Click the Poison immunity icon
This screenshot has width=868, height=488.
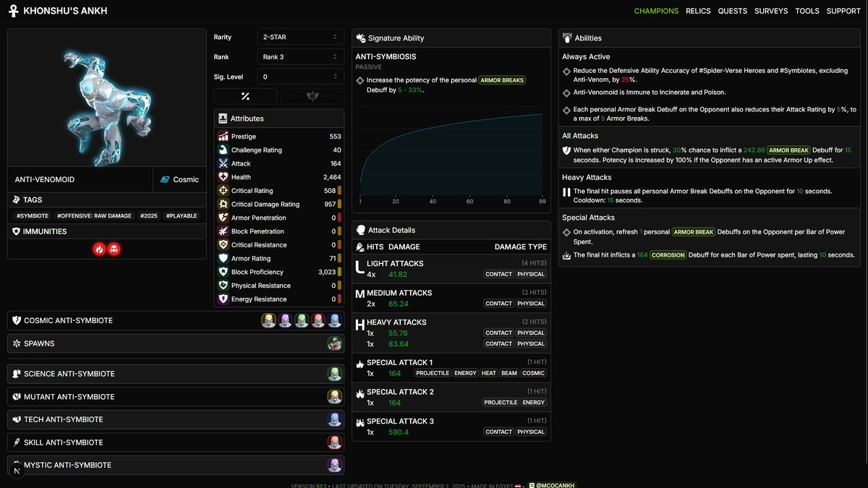tap(114, 249)
